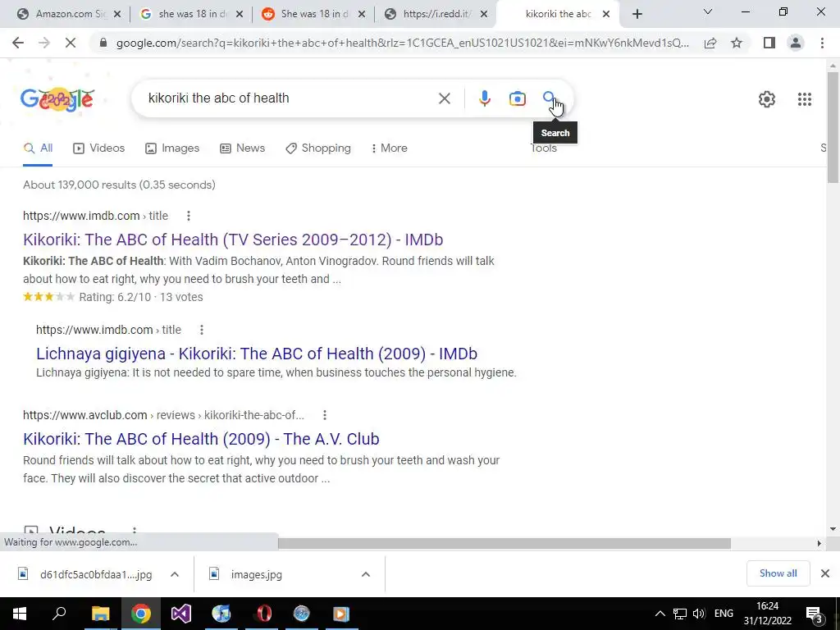This screenshot has height=630, width=840.
Task: Open Lichnaya gigiyena IMDb result
Action: 257,354
